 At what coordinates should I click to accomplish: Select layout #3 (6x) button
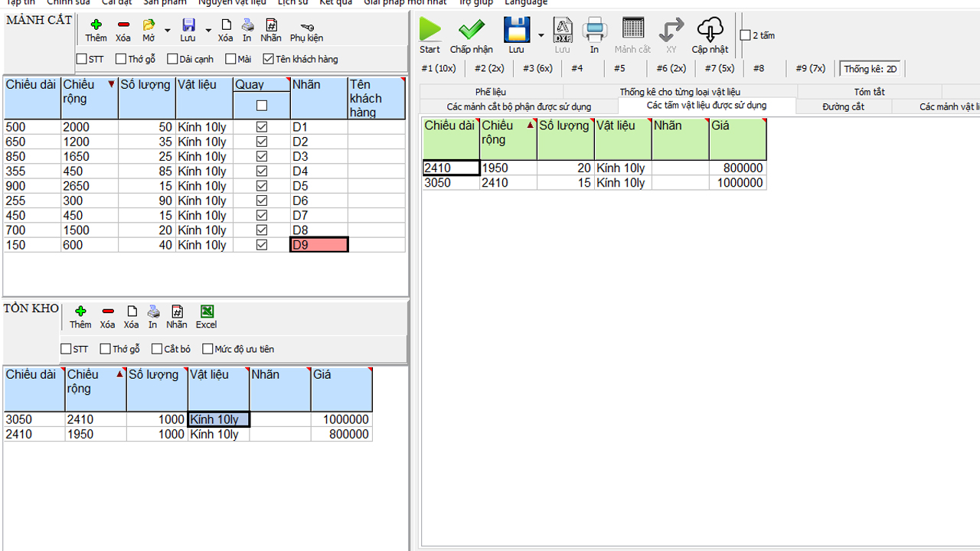537,68
